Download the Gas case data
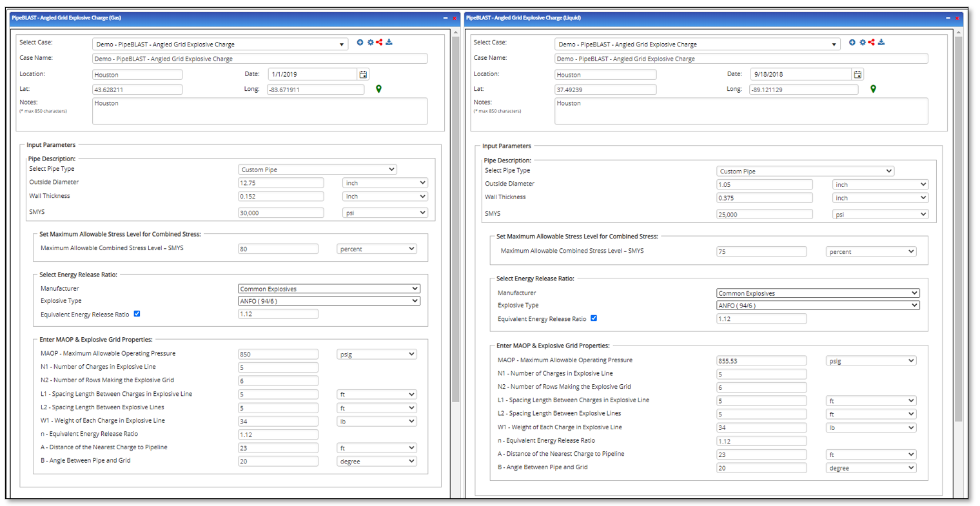This screenshot has width=980, height=506. [x=389, y=42]
